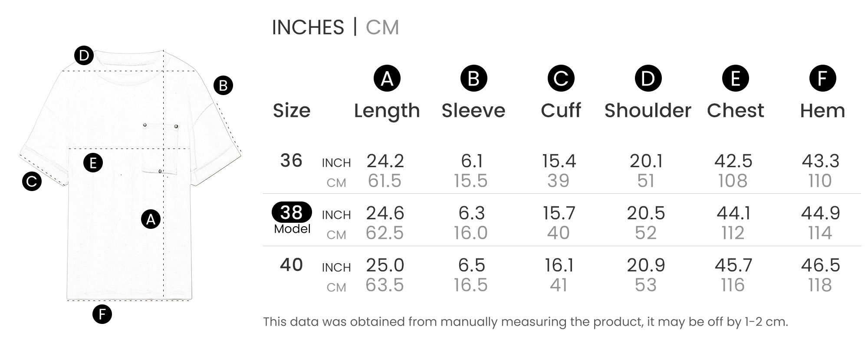
Task: Click the C badge above Cuff column
Action: (x=561, y=79)
